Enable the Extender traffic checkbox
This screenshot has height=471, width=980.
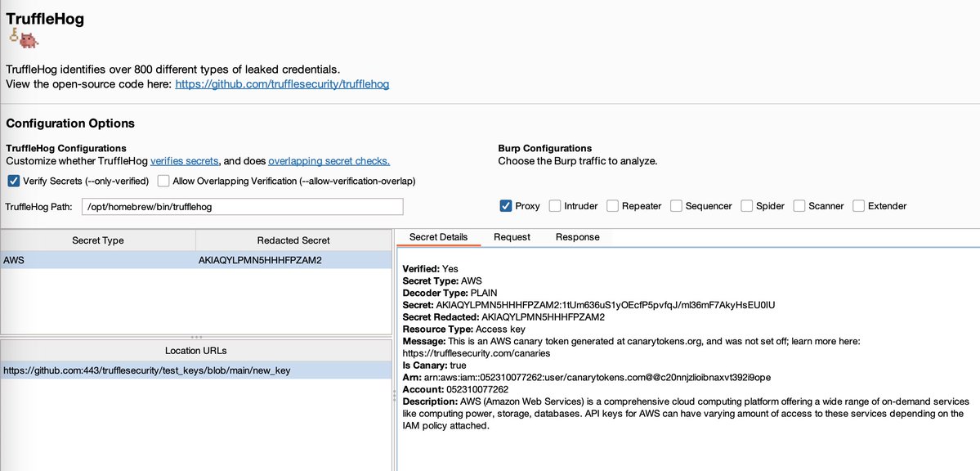pyautogui.click(x=859, y=206)
